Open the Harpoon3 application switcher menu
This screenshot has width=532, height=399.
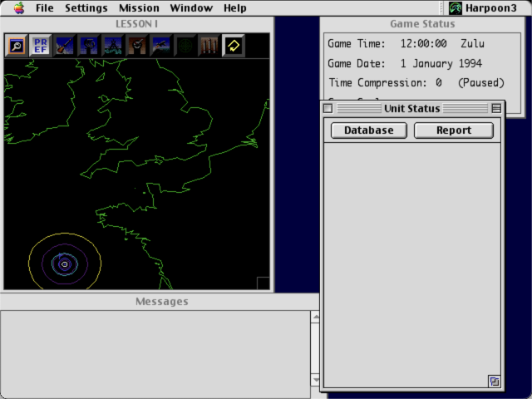coord(483,7)
